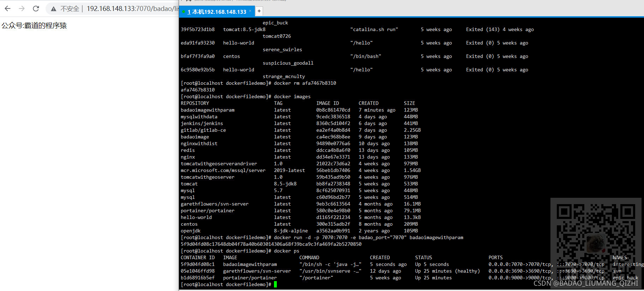Viewport: 644px width, 291px height.
Task: Click the tomcatwithgeoserverandriver repository name
Action: coord(219,164)
